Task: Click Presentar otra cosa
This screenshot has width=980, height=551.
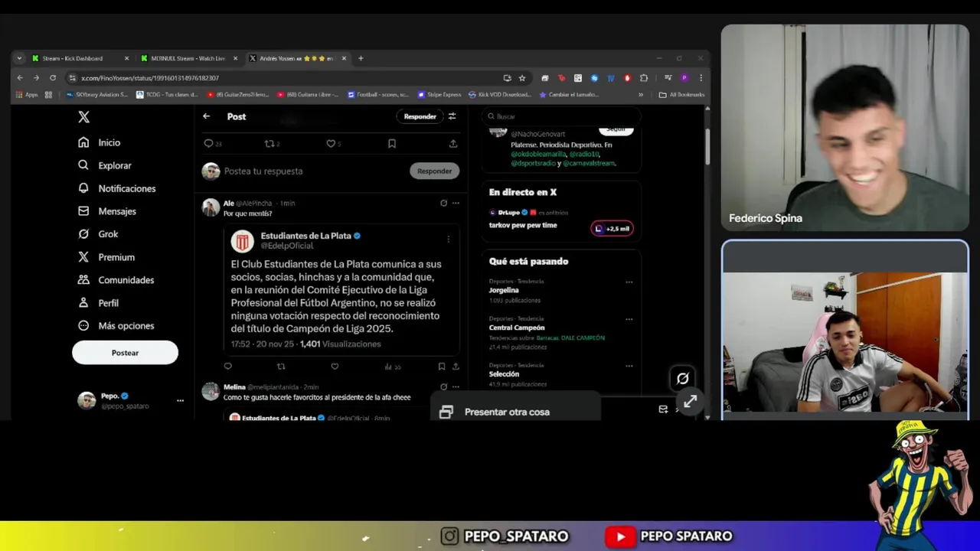Action: tap(515, 412)
